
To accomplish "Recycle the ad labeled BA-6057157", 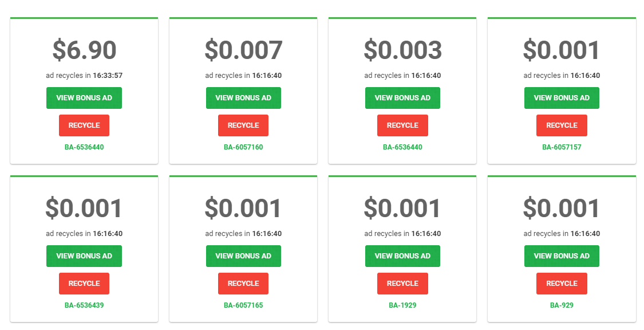I will click(562, 125).
